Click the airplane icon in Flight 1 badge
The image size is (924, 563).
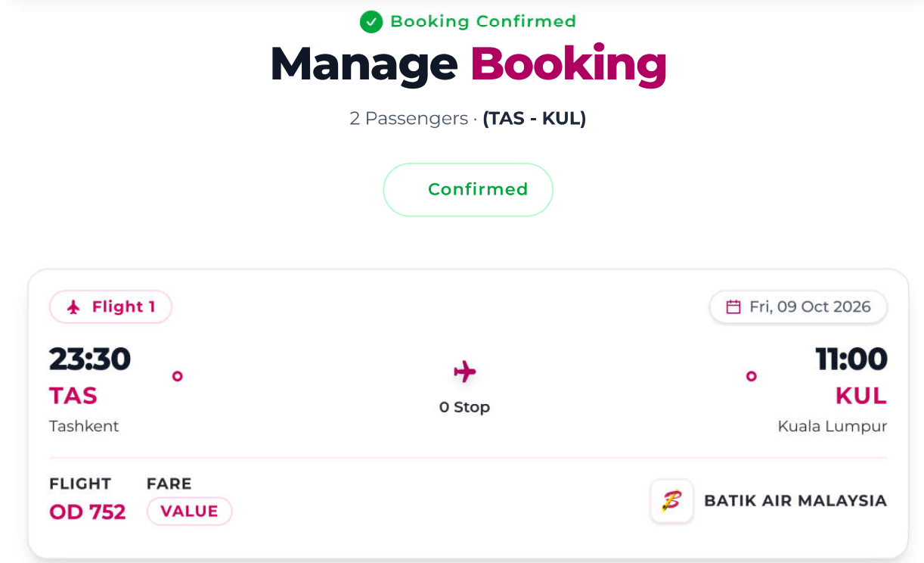tap(73, 307)
